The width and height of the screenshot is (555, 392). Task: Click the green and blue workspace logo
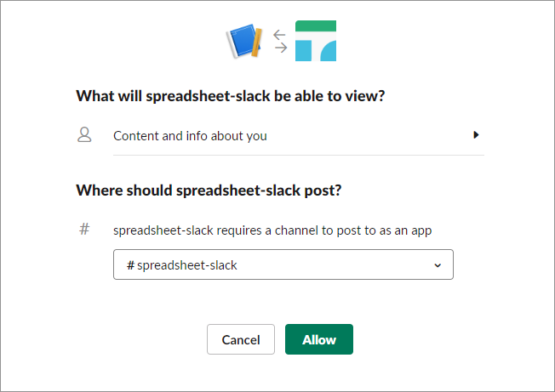[316, 41]
